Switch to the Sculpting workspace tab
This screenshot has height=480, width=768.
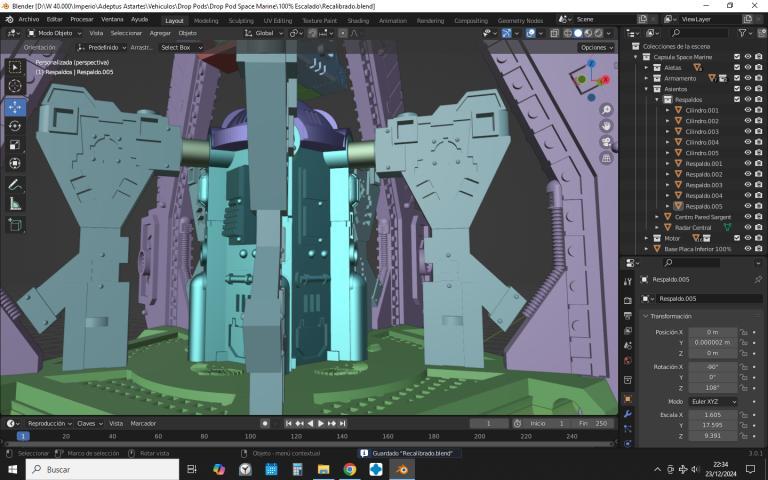[240, 20]
